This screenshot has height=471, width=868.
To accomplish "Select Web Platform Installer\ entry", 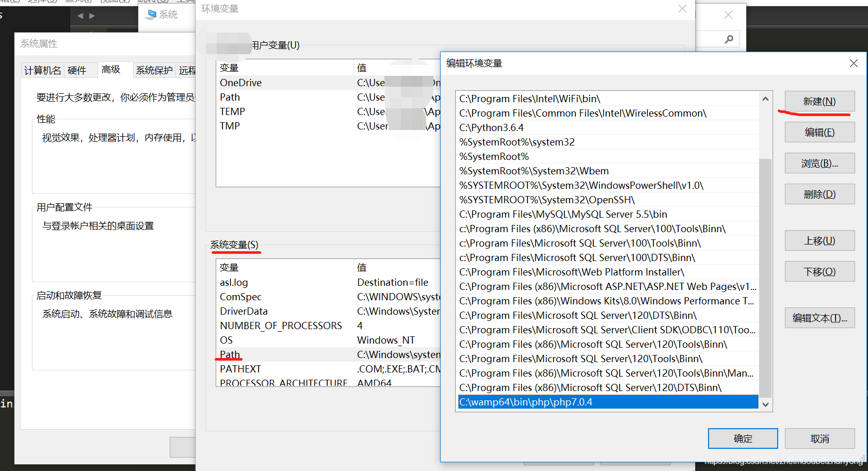I will tap(608, 272).
